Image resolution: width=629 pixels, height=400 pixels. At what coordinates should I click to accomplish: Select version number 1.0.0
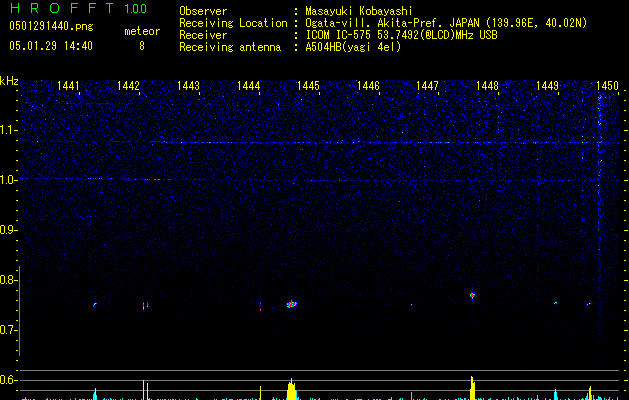pos(136,9)
